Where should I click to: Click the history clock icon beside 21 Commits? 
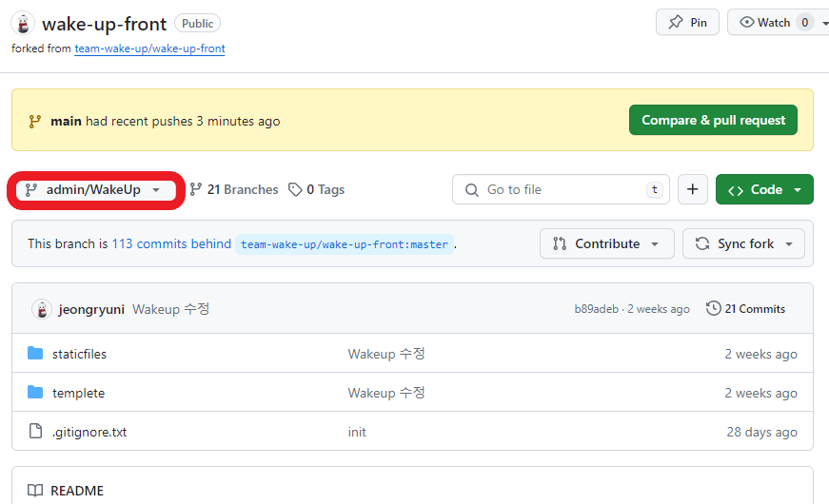coord(713,308)
